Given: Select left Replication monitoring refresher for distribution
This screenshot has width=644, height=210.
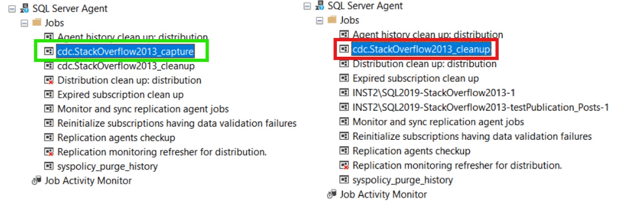Looking at the screenshot, I should click(162, 152).
